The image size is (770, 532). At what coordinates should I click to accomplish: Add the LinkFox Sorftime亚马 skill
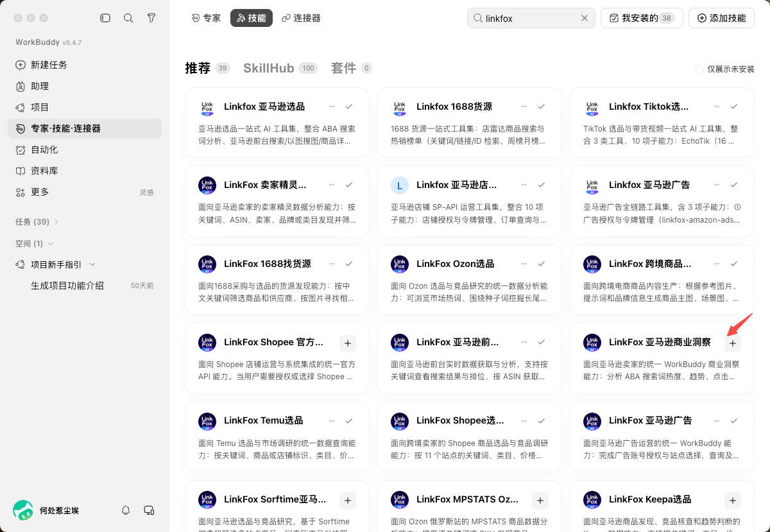point(348,501)
